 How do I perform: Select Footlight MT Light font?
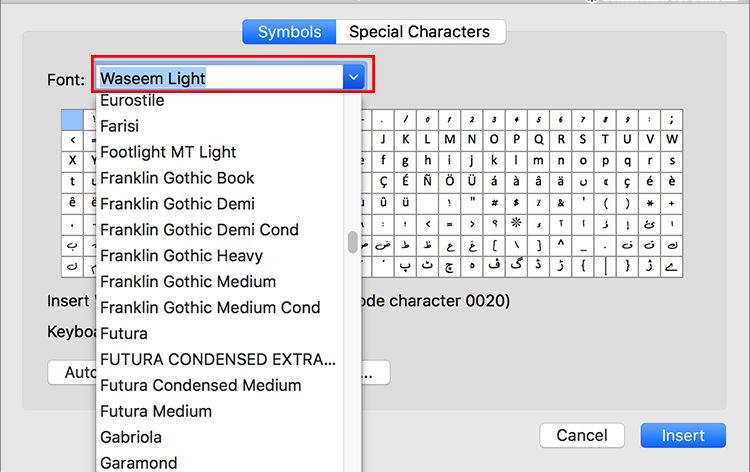[168, 152]
